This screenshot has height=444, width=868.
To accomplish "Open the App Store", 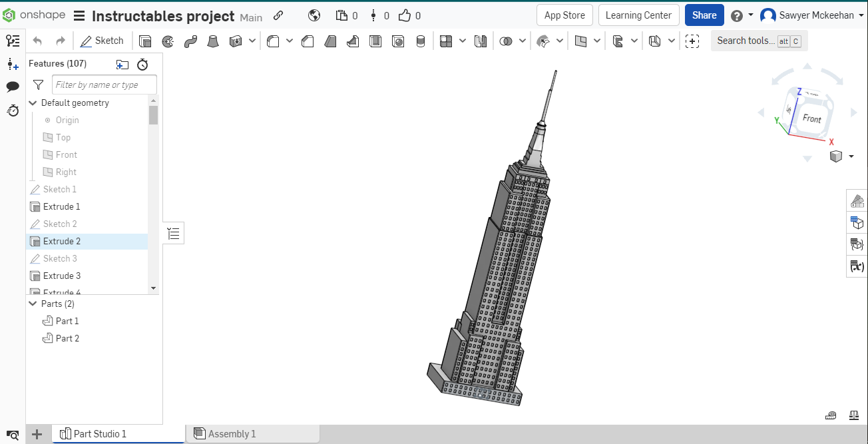I will pos(564,15).
